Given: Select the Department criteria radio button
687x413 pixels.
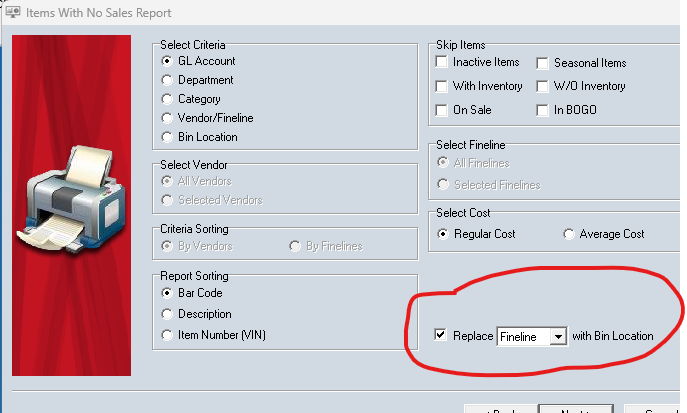Looking at the screenshot, I should pos(167,80).
